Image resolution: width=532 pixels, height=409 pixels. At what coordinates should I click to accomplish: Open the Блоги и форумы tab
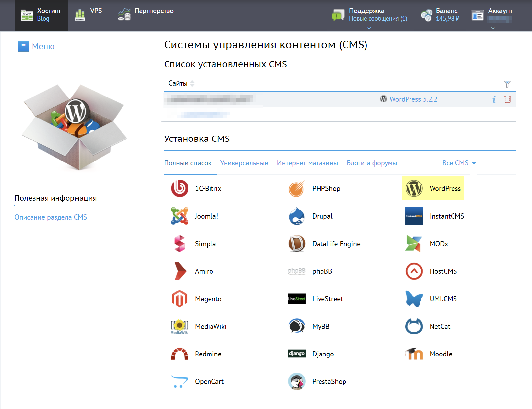pyautogui.click(x=372, y=163)
